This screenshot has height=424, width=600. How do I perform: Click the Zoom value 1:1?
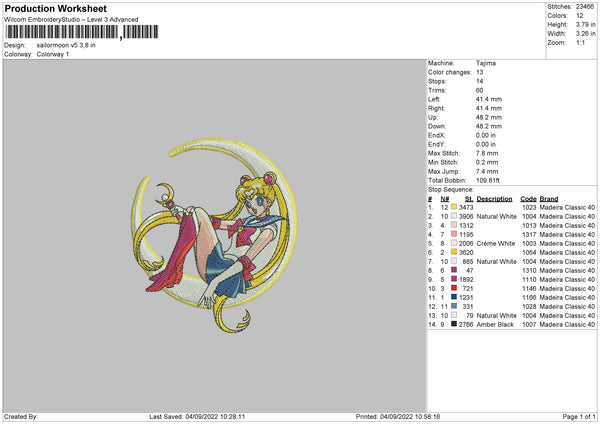pos(580,42)
